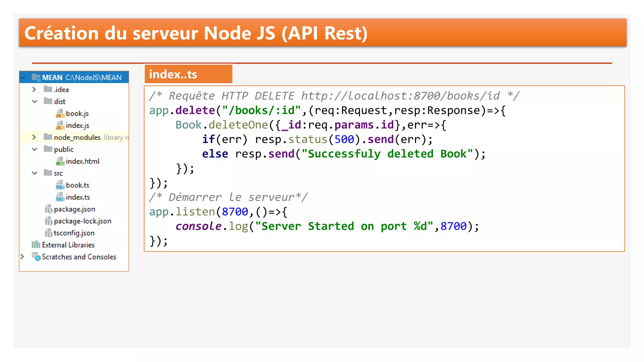Select Scratches and Consoles node
Viewport: 644px width, 362px height.
[79, 257]
